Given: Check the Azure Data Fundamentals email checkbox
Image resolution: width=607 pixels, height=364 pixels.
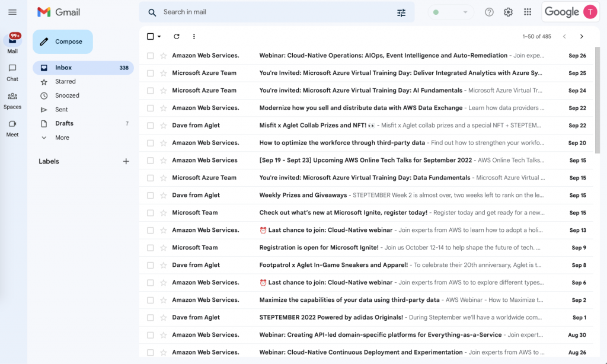Looking at the screenshot, I should [150, 178].
